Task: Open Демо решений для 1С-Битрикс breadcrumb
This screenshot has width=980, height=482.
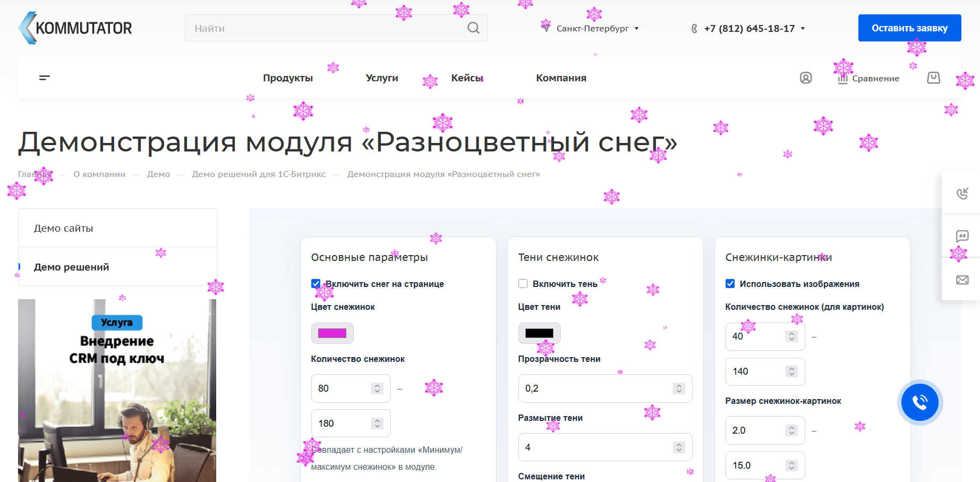Action: pos(259,174)
